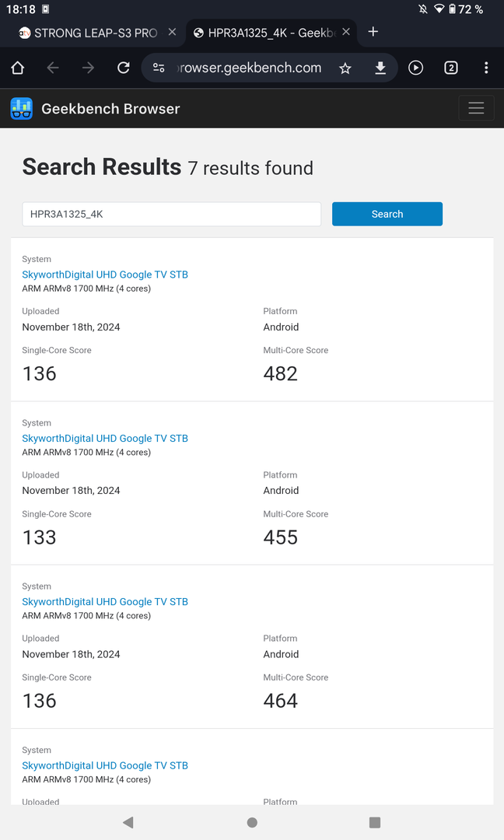Open the tab switcher showing 2 tabs
The width and height of the screenshot is (504, 840).
451,68
